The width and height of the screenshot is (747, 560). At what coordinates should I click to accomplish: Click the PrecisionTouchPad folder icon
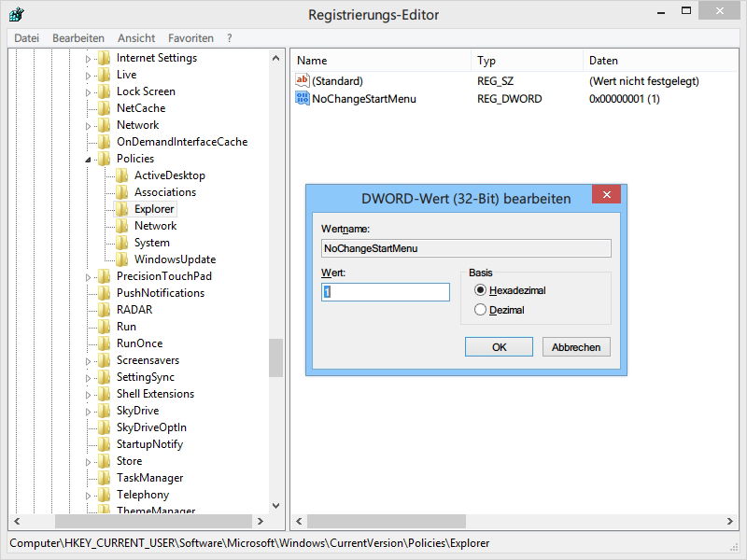(x=104, y=276)
